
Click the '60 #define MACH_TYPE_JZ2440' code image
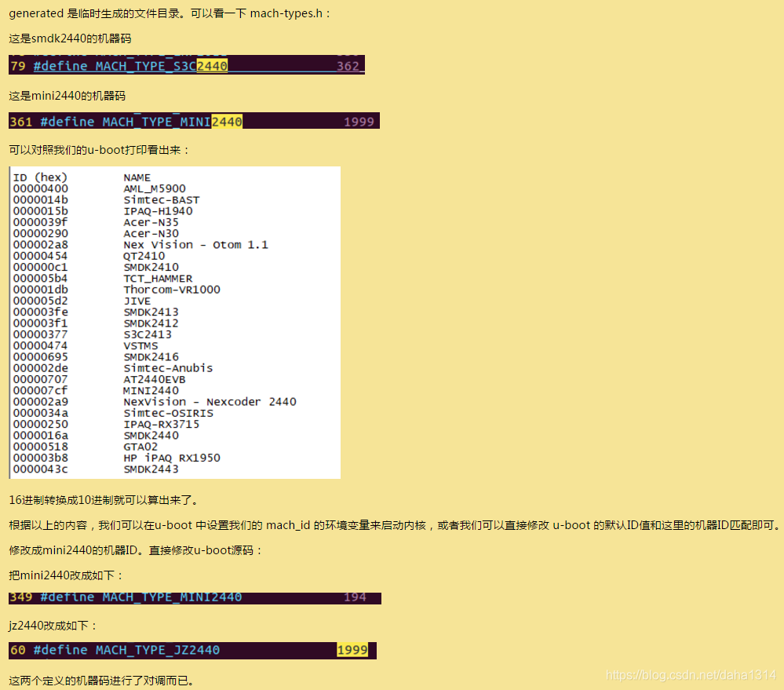(x=192, y=651)
